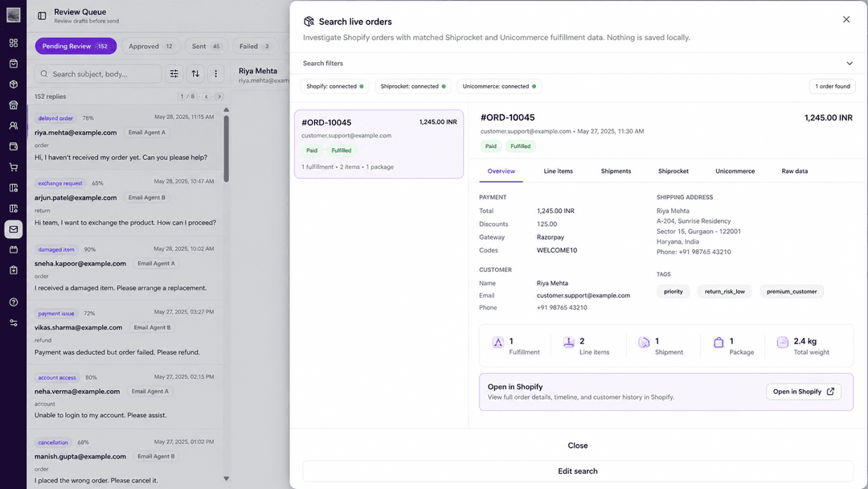Open the mail inbox icon in left sidebar
Viewport: 868px width, 489px height.
click(14, 229)
